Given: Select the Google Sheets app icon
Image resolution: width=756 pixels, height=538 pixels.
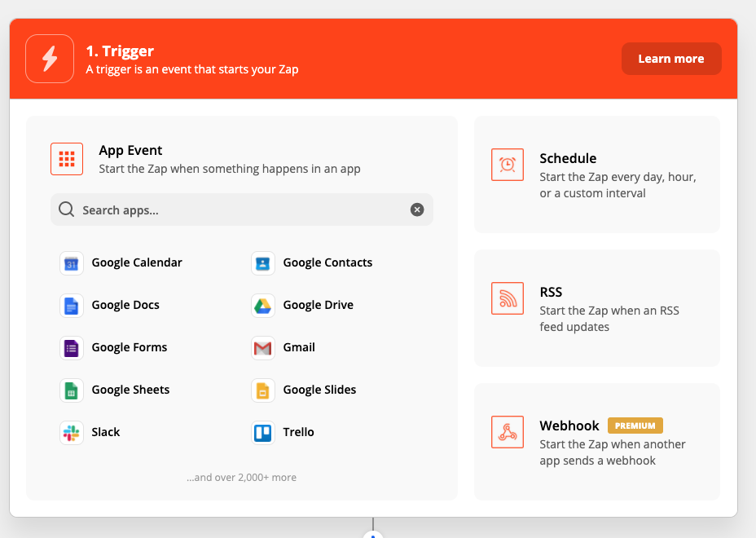Looking at the screenshot, I should point(71,390).
